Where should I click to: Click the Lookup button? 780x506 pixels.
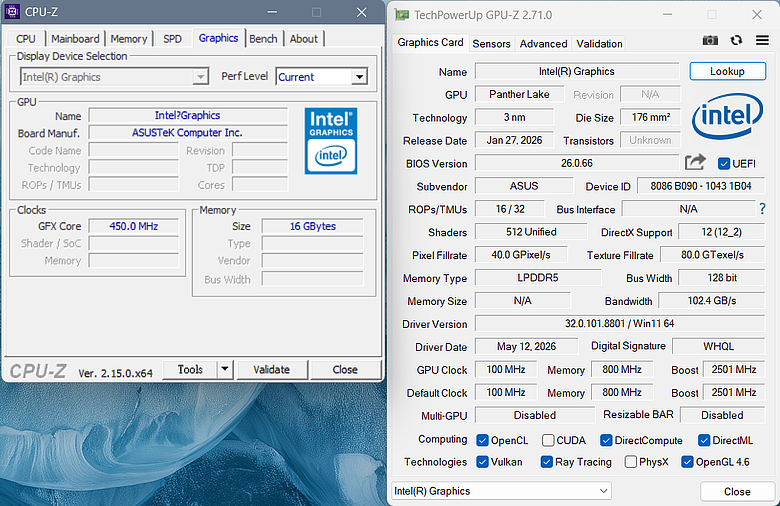point(727,71)
